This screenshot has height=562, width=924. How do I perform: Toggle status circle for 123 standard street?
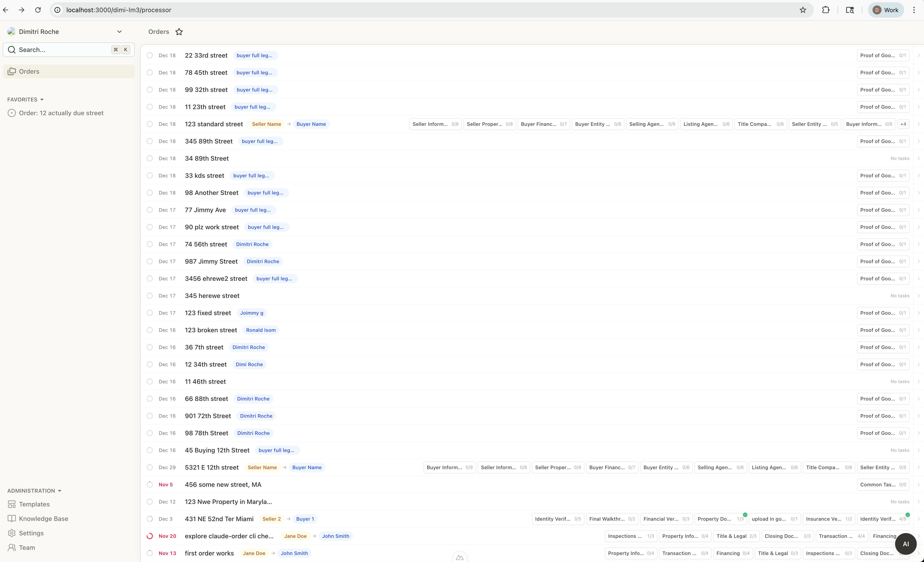(150, 124)
